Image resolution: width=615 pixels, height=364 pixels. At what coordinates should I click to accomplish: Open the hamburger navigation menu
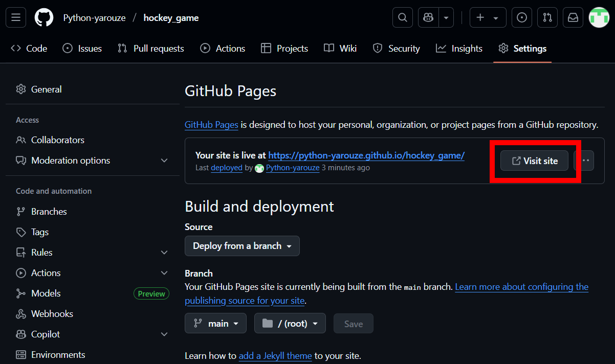pos(16,18)
